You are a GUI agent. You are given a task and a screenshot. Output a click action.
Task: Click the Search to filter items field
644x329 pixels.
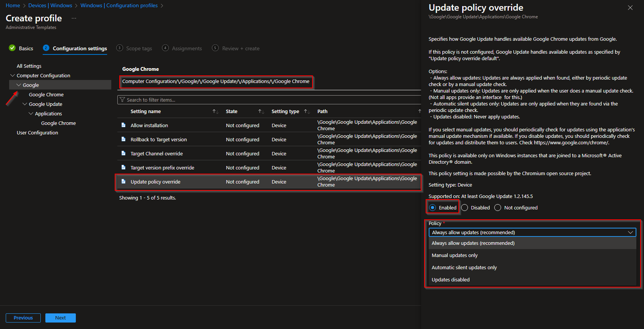(269, 100)
